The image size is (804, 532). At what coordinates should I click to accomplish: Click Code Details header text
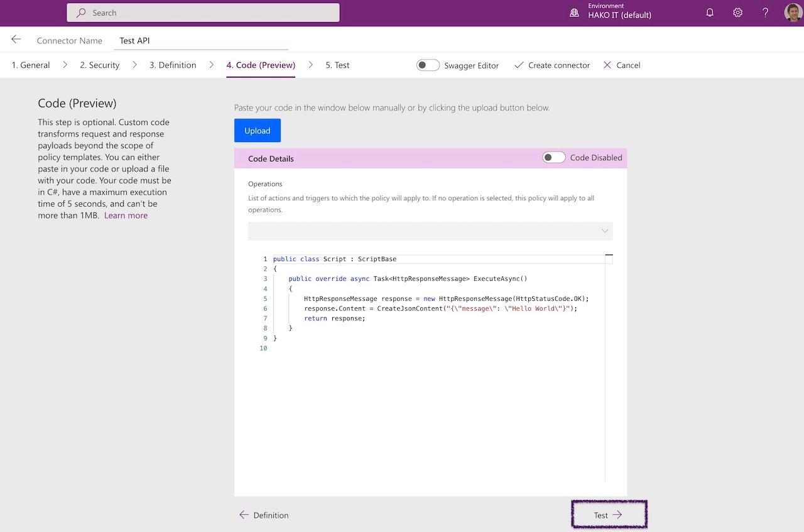[x=271, y=159]
